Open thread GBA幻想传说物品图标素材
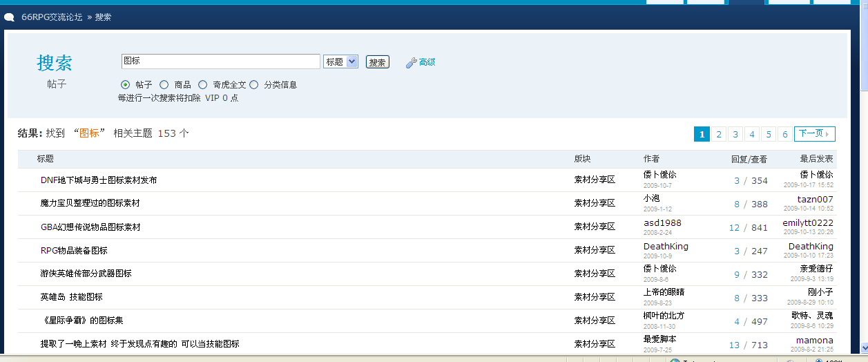 point(90,227)
